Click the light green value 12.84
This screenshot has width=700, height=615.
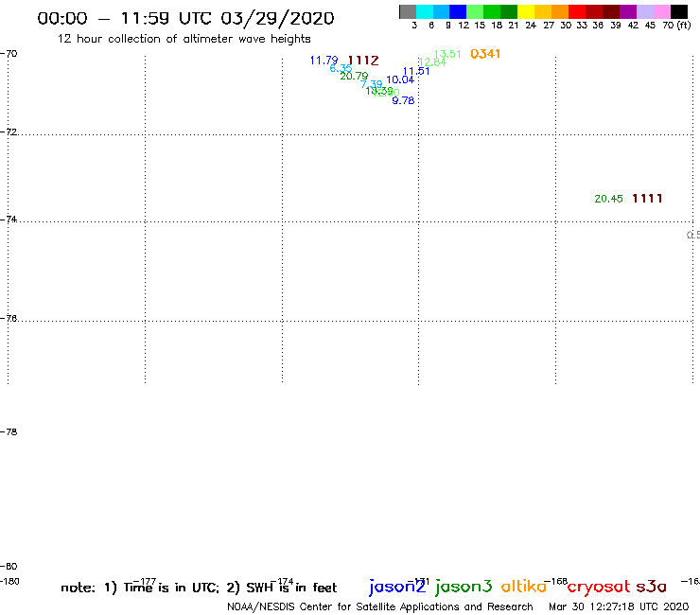(432, 62)
